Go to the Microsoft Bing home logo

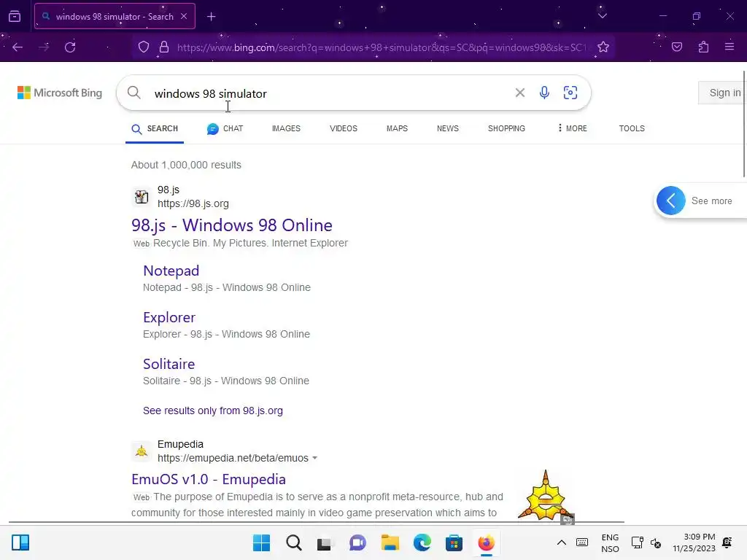(x=60, y=93)
